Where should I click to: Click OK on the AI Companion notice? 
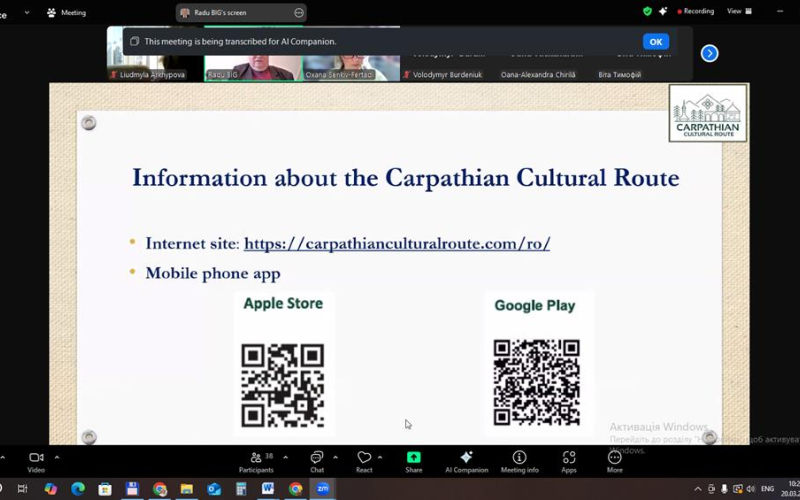pos(656,42)
